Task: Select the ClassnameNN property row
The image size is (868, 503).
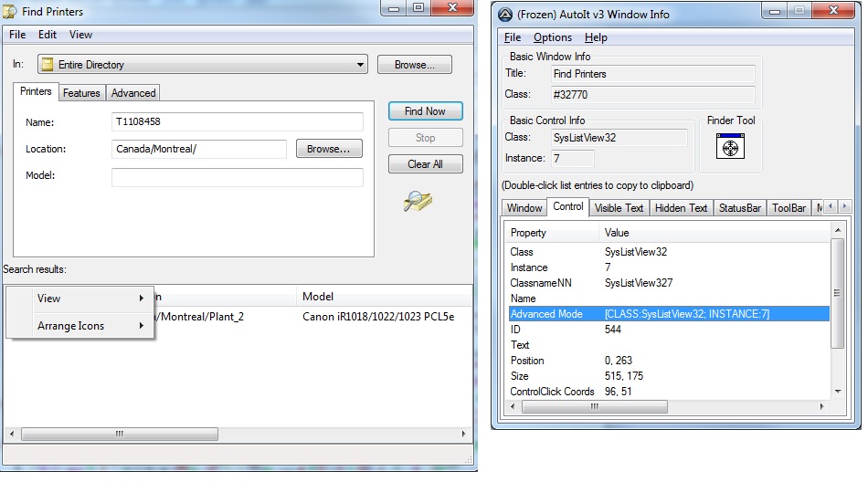Action: click(x=669, y=283)
